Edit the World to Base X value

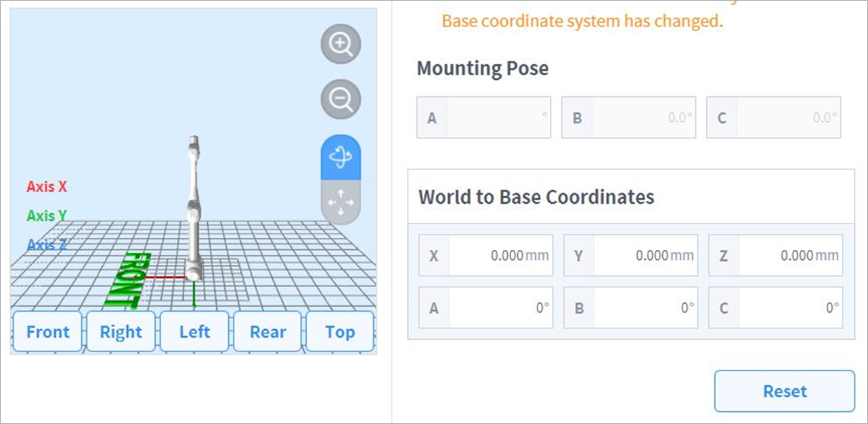pyautogui.click(x=500, y=255)
